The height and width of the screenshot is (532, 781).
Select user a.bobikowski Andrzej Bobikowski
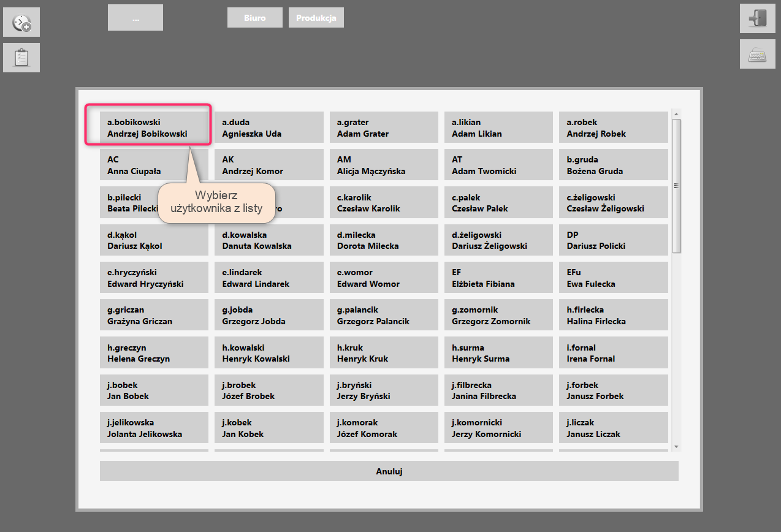147,127
